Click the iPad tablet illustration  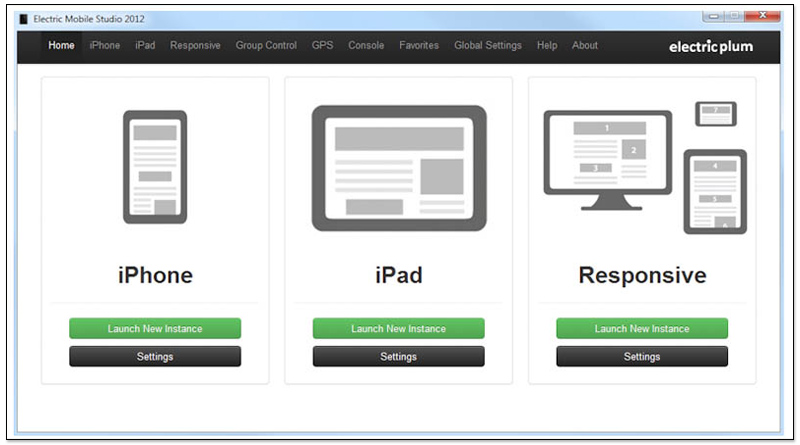(x=399, y=168)
